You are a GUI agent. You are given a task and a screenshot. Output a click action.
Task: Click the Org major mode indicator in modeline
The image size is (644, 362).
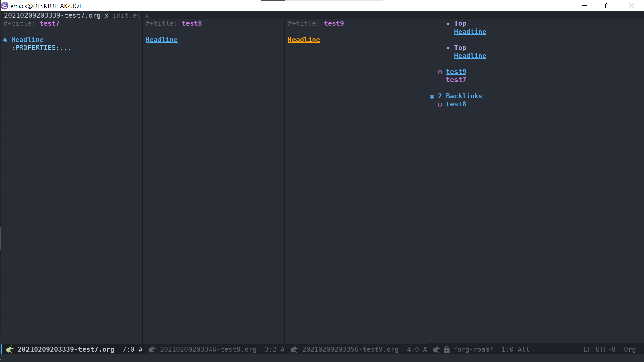630,349
